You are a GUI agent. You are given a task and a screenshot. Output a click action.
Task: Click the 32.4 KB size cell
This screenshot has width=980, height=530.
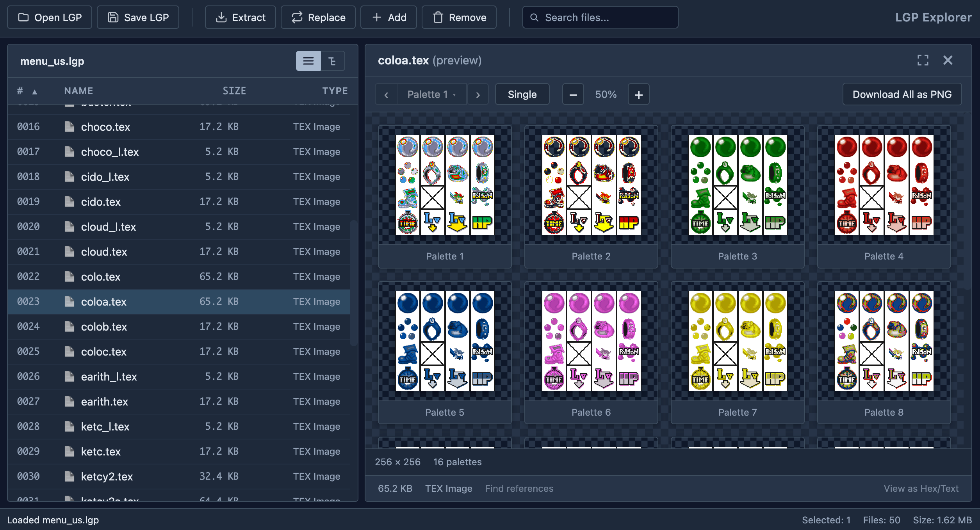pyautogui.click(x=219, y=476)
